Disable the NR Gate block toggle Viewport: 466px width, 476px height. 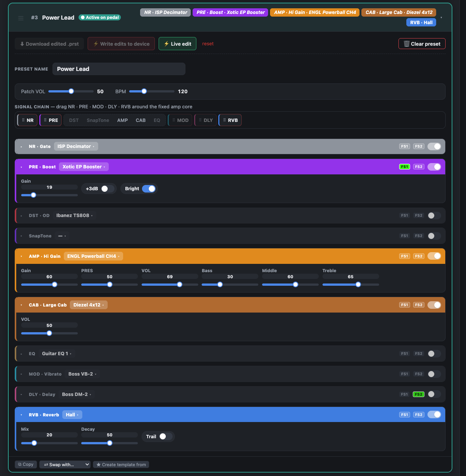(434, 146)
